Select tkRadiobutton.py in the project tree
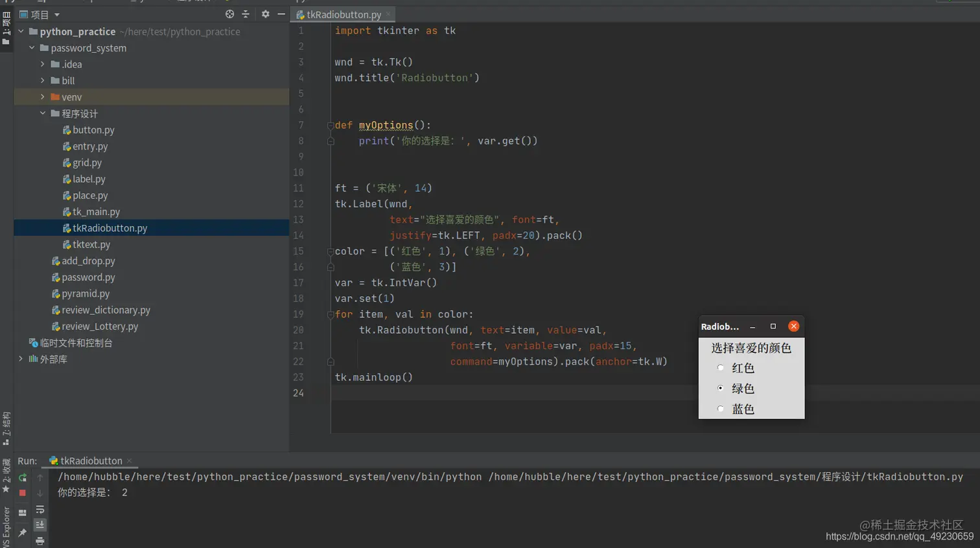The width and height of the screenshot is (980, 548). coord(110,228)
